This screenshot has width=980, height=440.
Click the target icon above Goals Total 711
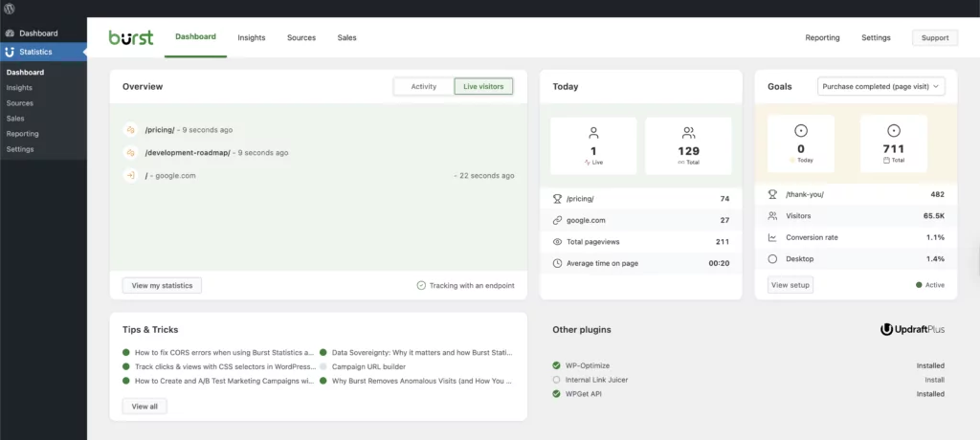[894, 131]
